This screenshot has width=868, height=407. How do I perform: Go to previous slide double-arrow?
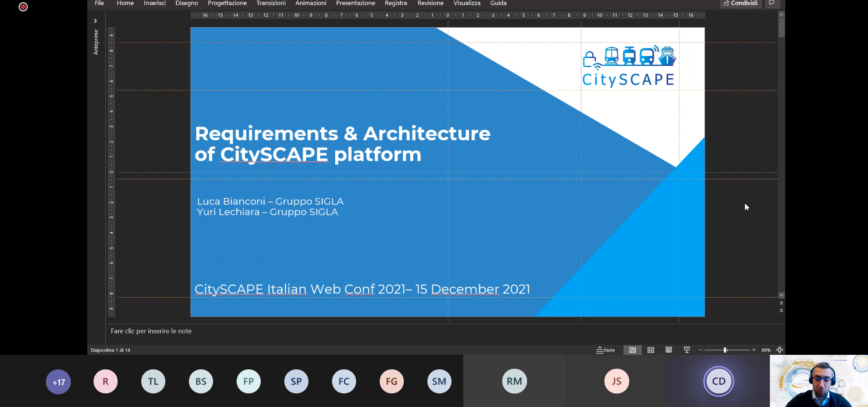coord(781,303)
